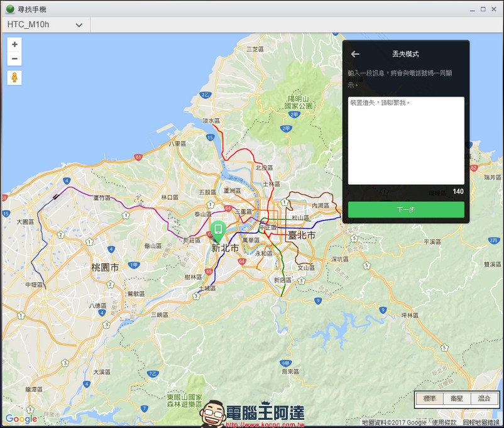Image resolution: width=504 pixels, height=428 pixels.
Task: Click the 八里區 map label
Action: 177,144
